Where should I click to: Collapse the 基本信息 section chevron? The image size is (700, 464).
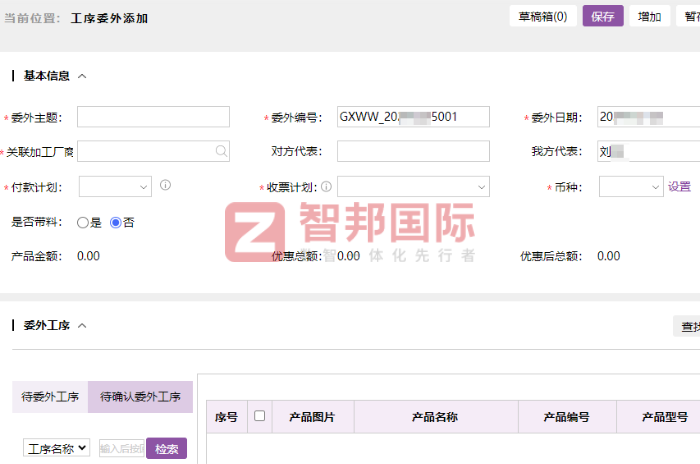point(82,76)
